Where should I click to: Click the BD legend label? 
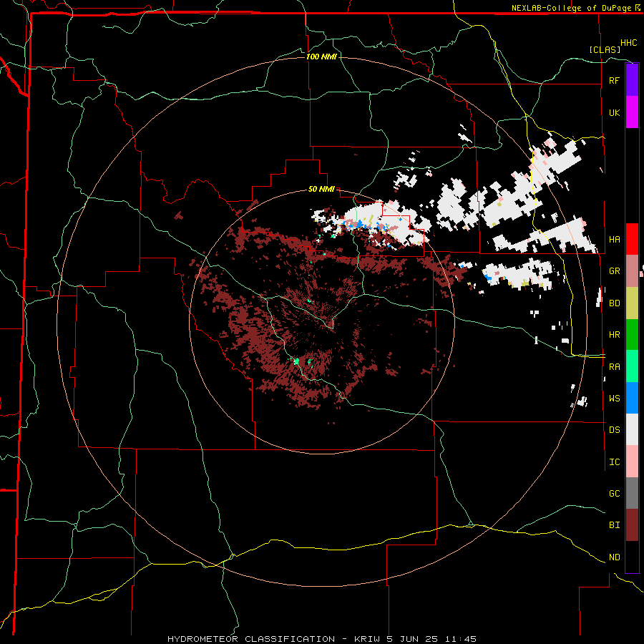[x=614, y=303]
